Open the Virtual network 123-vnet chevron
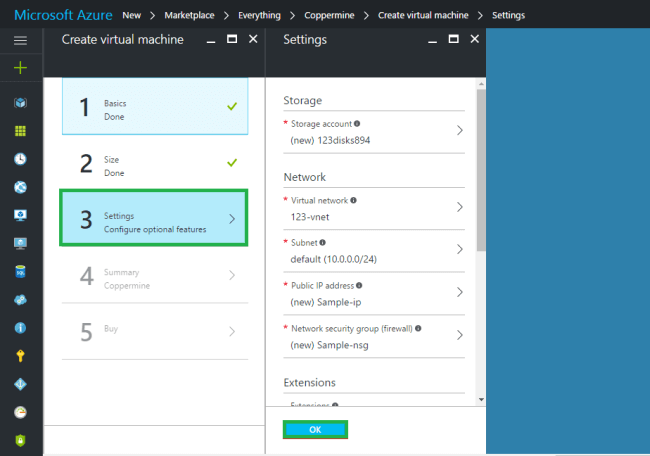Viewport: 650px width, 456px height. [459, 207]
